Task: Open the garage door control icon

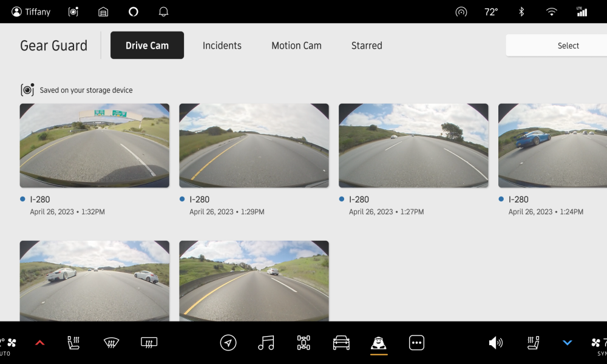Action: coord(103,12)
